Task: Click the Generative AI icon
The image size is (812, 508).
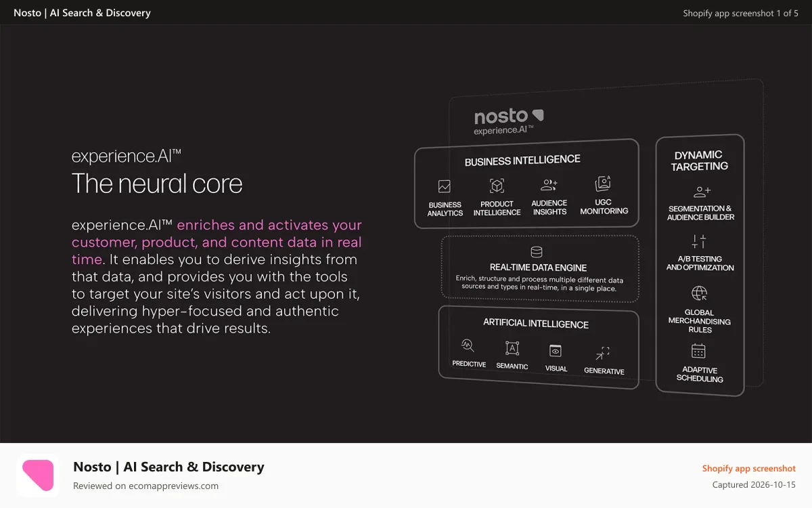Action: tap(602, 353)
